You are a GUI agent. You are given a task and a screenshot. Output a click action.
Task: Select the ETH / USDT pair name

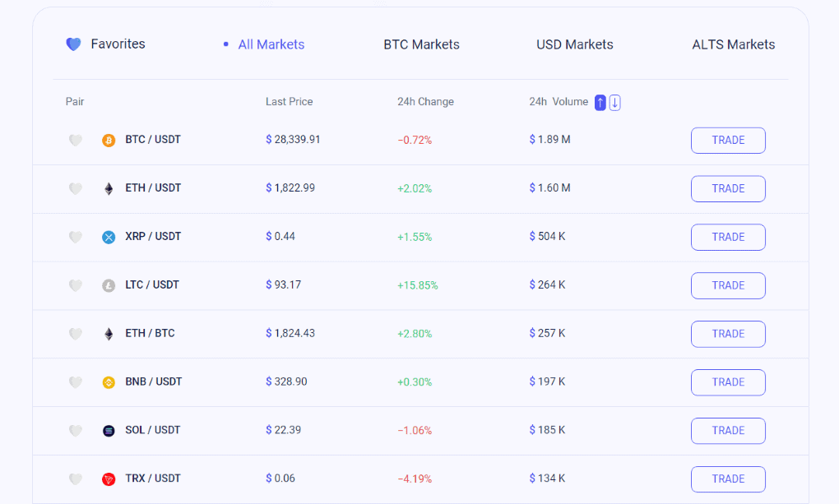click(x=153, y=187)
